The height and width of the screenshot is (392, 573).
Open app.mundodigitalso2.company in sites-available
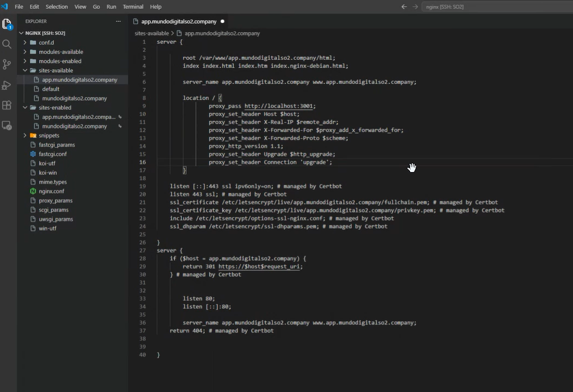click(73, 79)
